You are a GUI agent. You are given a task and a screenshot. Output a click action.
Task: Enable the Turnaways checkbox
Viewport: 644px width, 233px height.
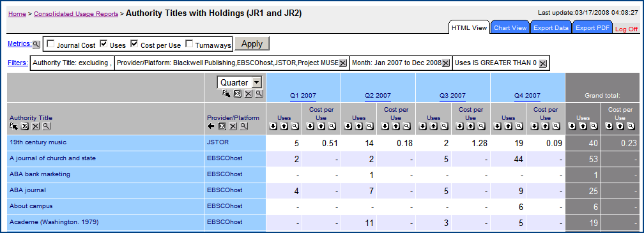pos(189,44)
